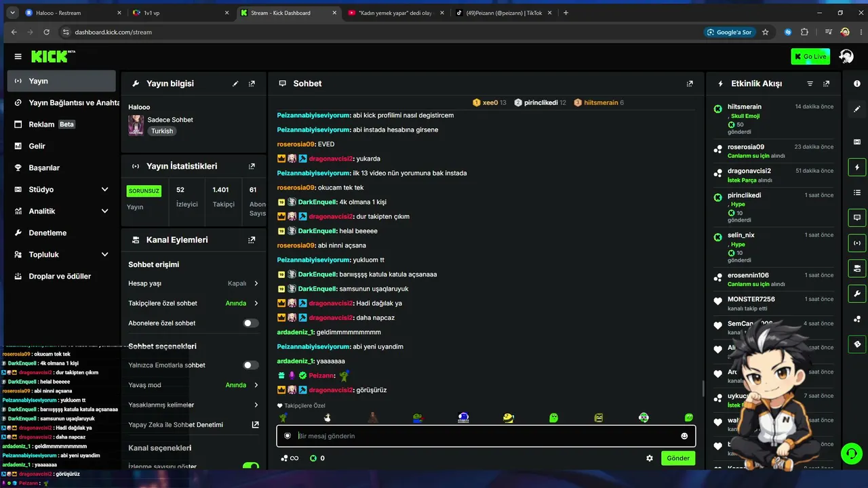
Task: Open the hamburger menu beside the Kick logo
Action: 18,56
